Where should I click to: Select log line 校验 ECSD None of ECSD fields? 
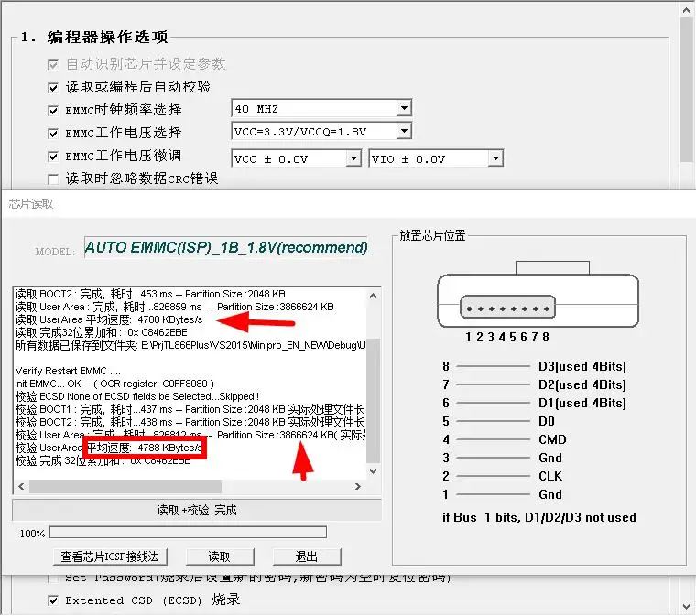[137, 396]
